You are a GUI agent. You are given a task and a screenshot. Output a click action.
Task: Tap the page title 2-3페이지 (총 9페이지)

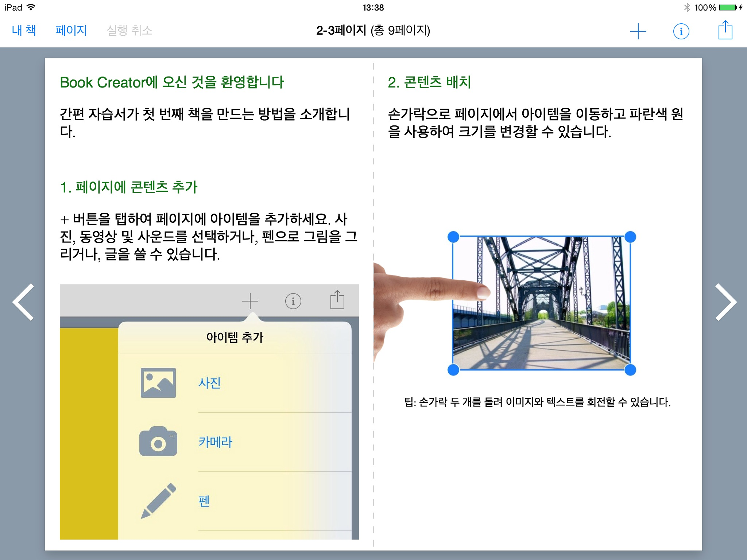[x=373, y=30]
